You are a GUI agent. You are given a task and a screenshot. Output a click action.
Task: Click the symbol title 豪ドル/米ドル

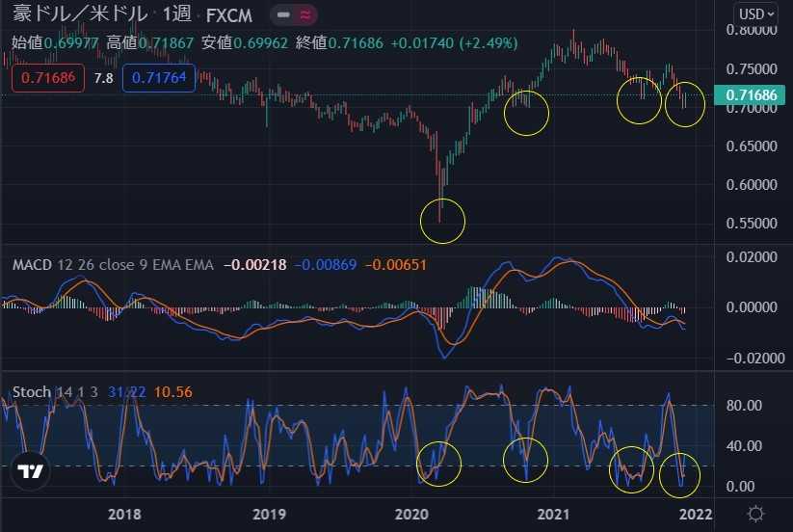point(80,14)
